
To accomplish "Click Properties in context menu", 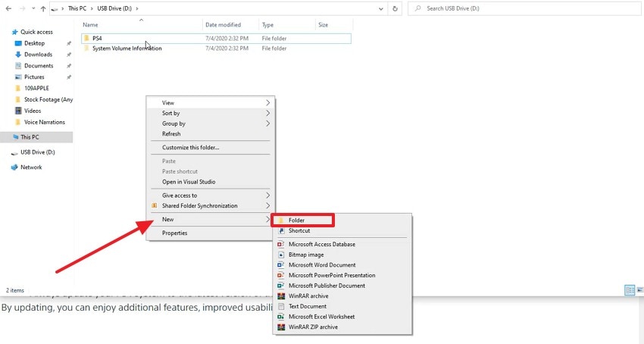I will [174, 233].
